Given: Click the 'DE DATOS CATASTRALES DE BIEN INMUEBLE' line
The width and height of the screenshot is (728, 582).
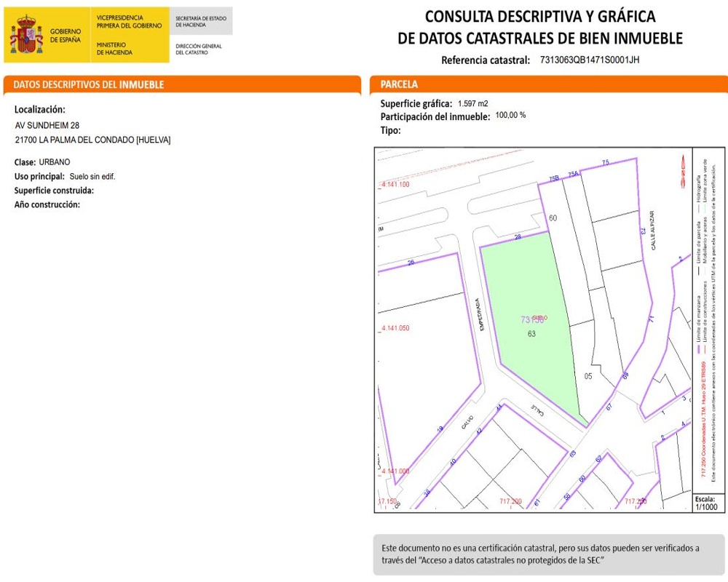Looking at the screenshot, I should (540, 38).
